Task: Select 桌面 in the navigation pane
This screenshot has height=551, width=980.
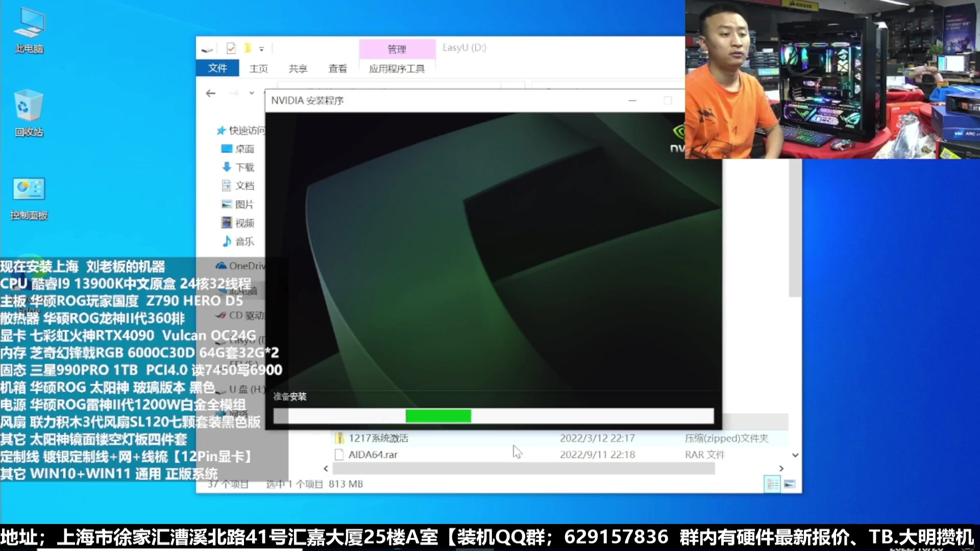Action: (x=237, y=149)
